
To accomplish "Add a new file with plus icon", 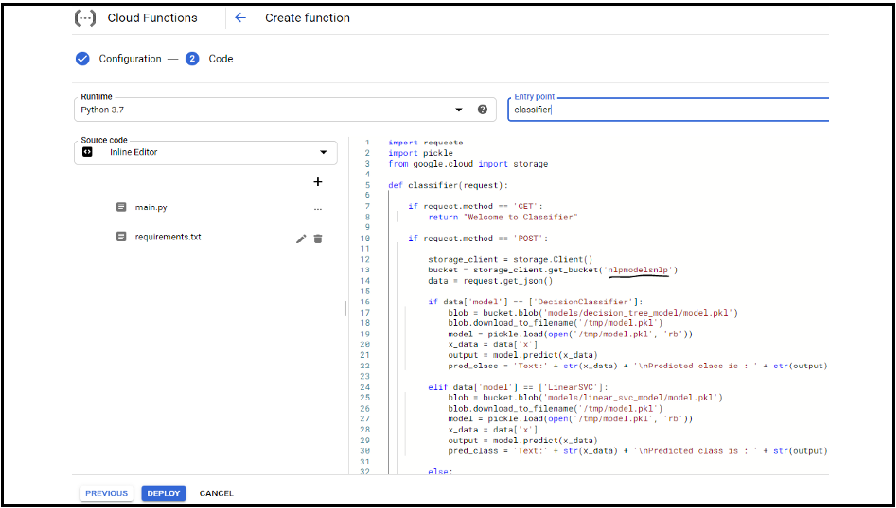I will click(318, 182).
